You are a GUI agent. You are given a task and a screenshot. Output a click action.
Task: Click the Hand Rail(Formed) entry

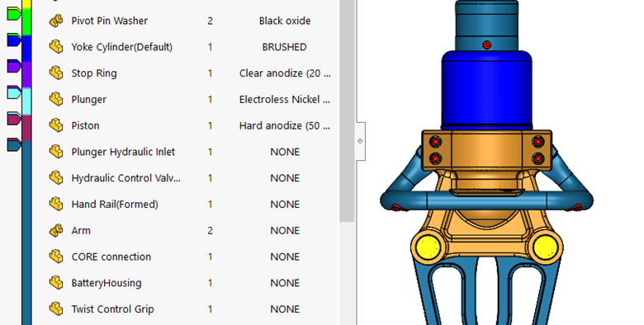[x=115, y=205]
